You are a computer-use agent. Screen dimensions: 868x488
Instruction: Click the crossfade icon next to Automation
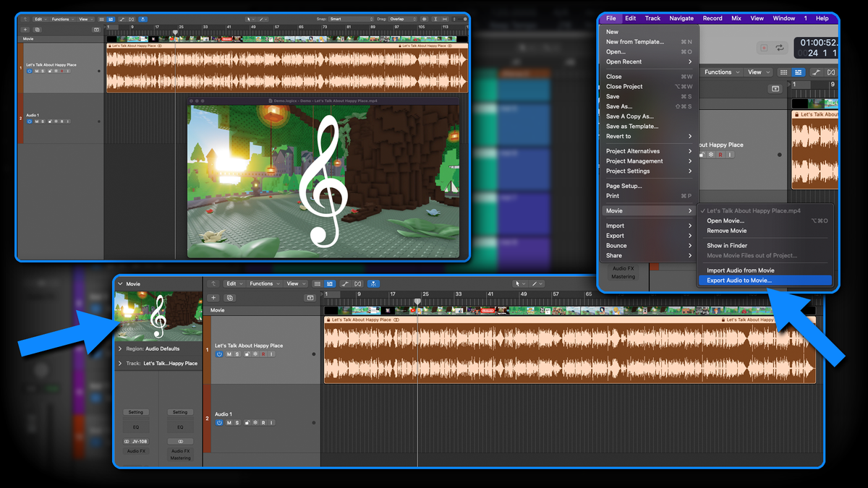tap(357, 283)
